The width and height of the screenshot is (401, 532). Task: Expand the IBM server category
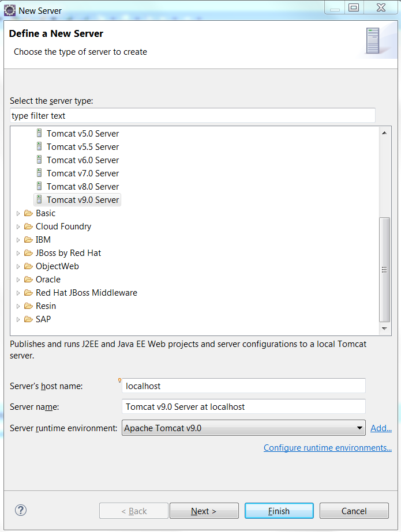pyautogui.click(x=18, y=240)
